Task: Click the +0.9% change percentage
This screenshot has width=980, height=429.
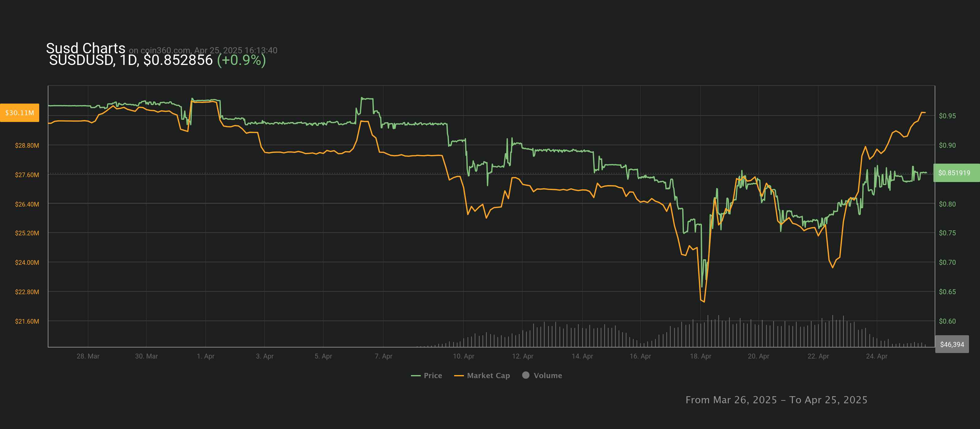Action: (x=241, y=60)
